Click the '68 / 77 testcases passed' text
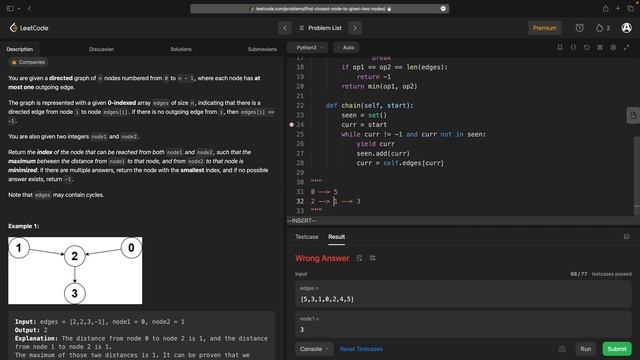Image resolution: width=640 pixels, height=360 pixels. (601, 274)
